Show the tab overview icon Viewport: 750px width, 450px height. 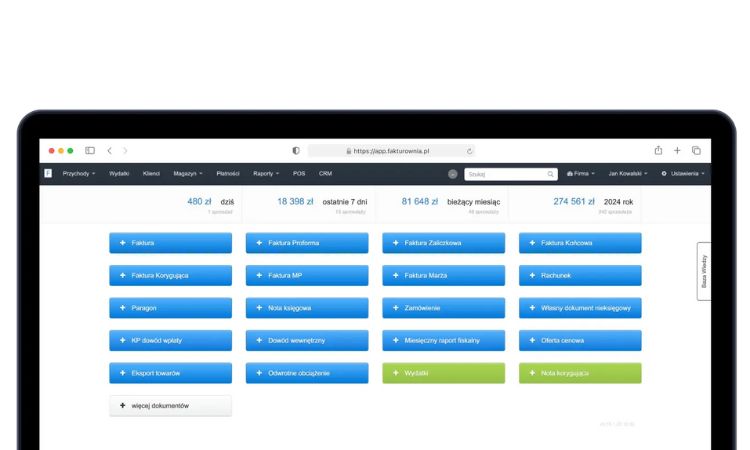(696, 151)
